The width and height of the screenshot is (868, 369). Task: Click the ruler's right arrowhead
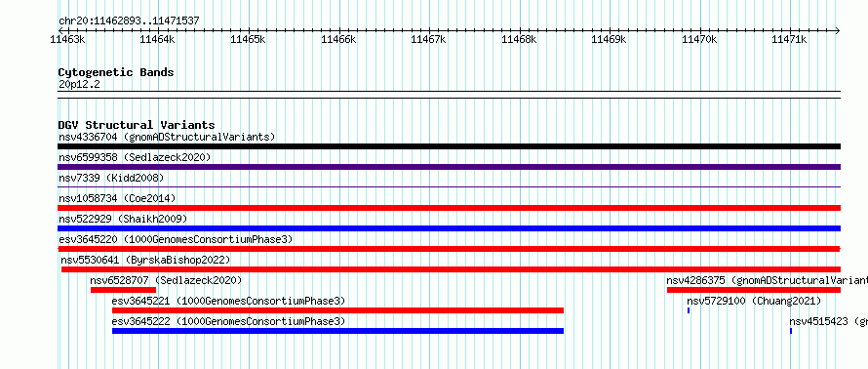(x=838, y=30)
